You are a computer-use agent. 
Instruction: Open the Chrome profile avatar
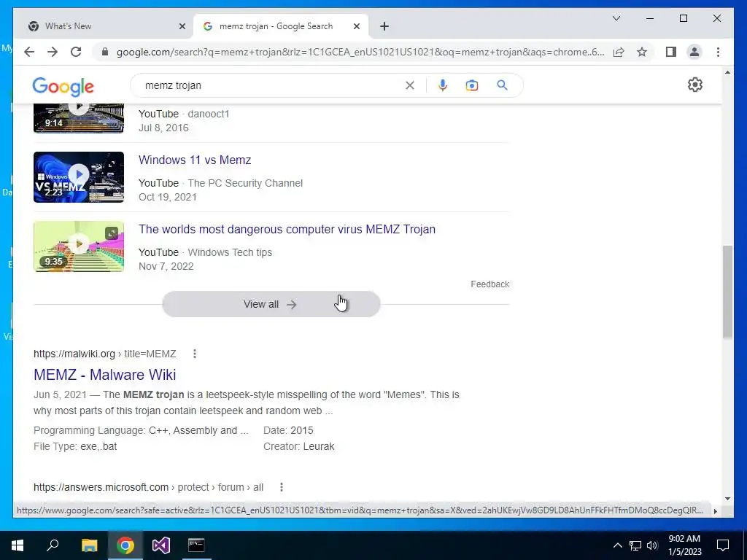694,52
